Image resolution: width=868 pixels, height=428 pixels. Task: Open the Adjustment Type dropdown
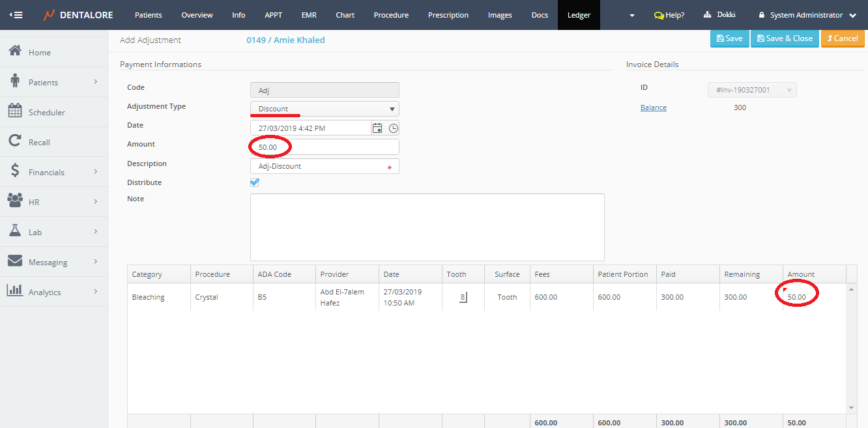point(325,109)
